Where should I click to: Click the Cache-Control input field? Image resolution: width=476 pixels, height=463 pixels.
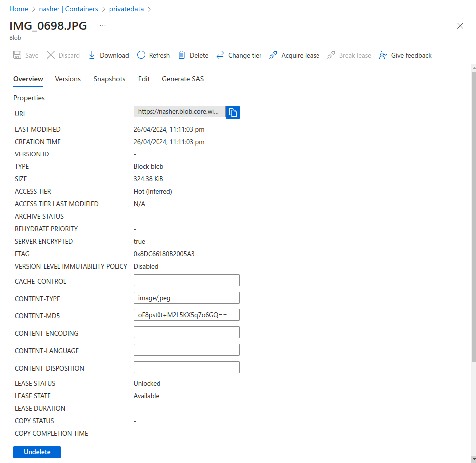(x=186, y=280)
